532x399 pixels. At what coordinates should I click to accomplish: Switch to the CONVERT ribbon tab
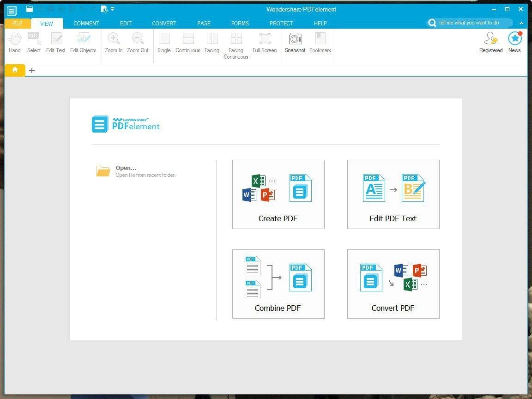pyautogui.click(x=164, y=24)
